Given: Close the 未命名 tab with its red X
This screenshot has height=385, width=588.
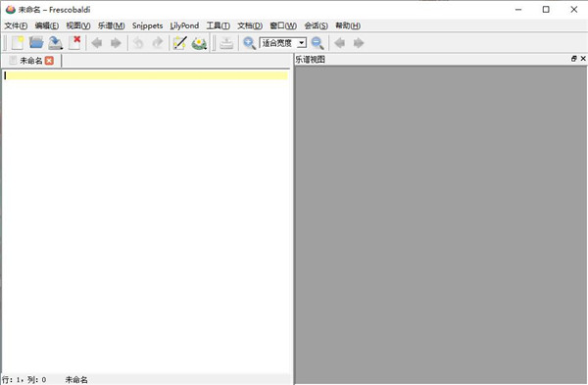Looking at the screenshot, I should tap(49, 61).
